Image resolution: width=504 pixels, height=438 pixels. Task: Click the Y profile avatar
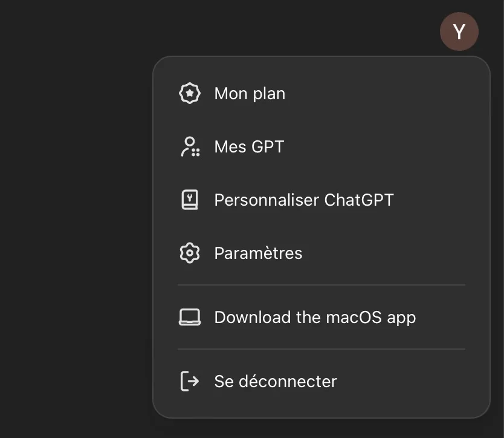pos(459,31)
